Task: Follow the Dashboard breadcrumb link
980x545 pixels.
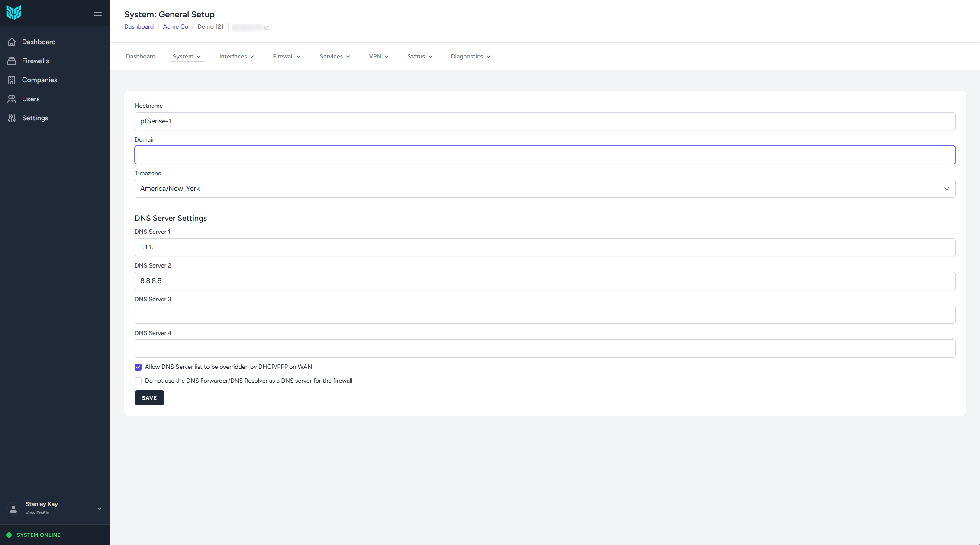Action: pyautogui.click(x=139, y=27)
